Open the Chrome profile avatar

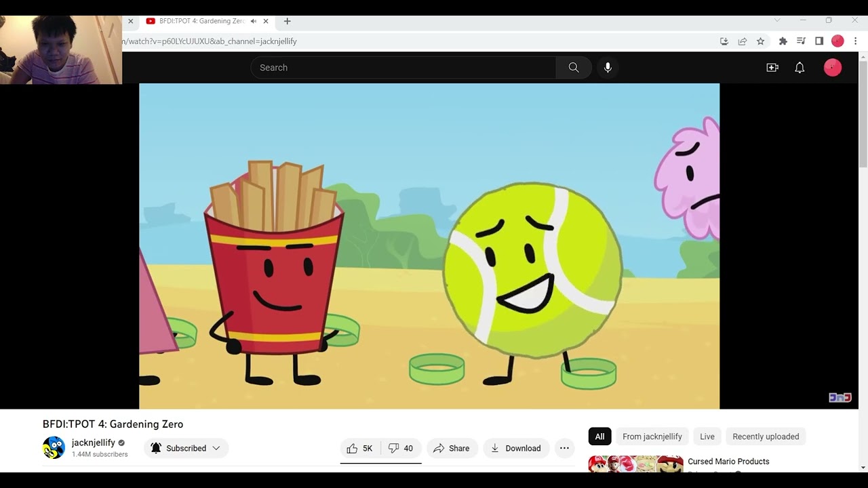click(x=837, y=41)
